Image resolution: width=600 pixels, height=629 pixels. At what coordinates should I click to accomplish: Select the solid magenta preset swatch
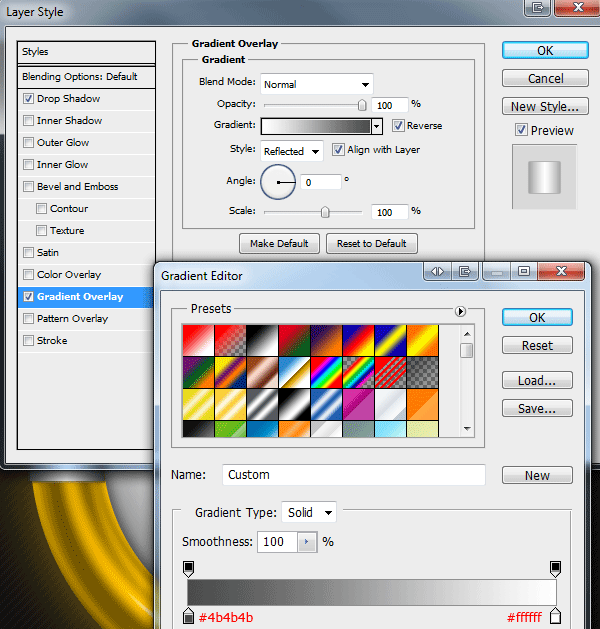[359, 405]
